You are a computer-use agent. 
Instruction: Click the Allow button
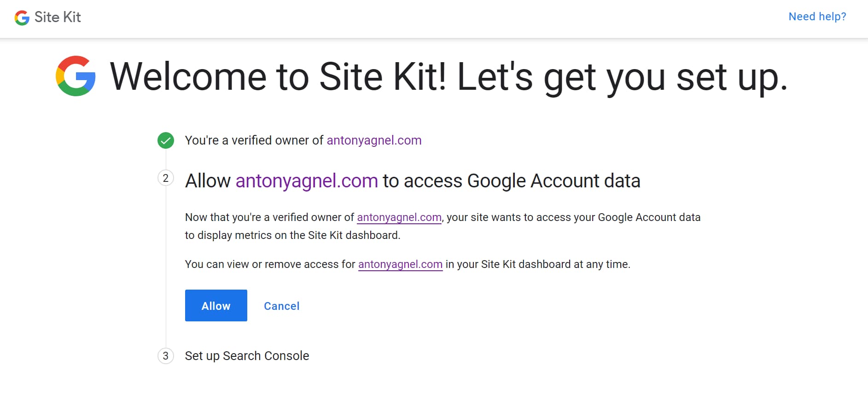(x=216, y=305)
